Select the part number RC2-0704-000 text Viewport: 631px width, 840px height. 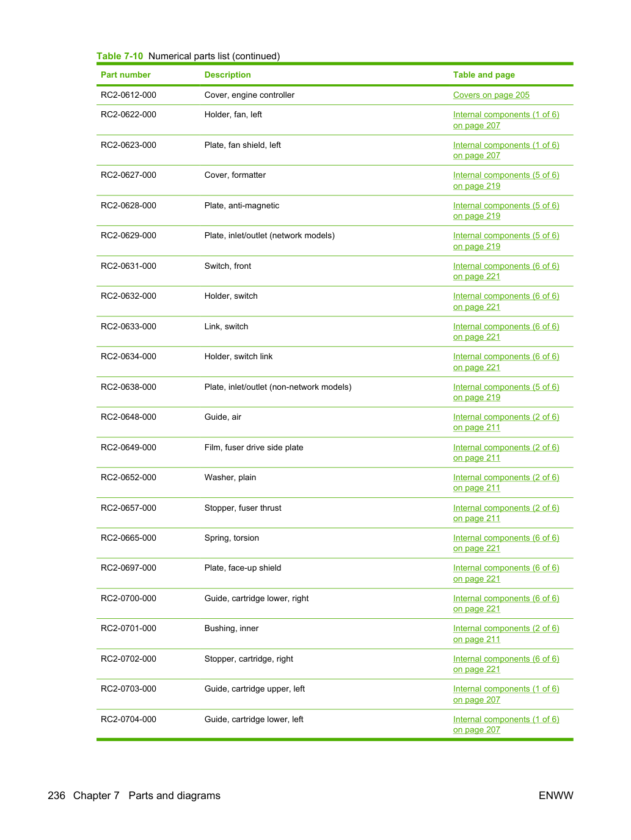point(128,719)
